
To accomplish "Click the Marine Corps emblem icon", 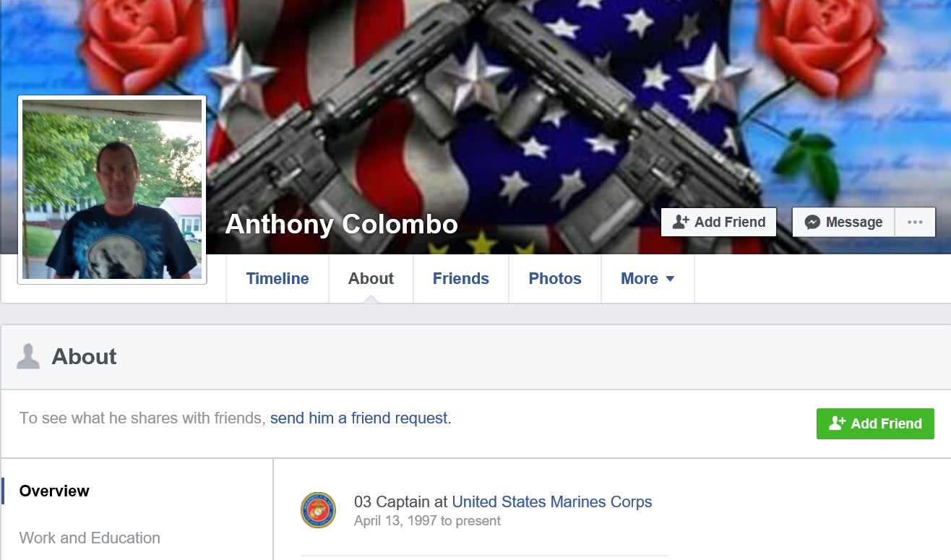I will click(318, 510).
